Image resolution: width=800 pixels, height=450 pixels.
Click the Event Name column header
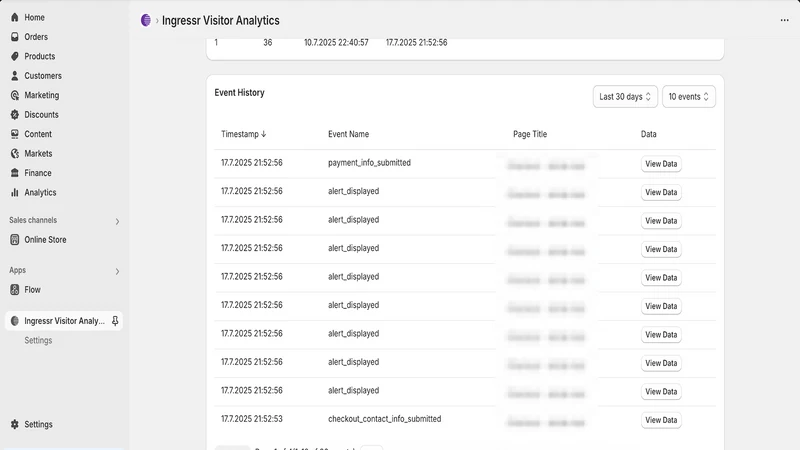[348, 134]
